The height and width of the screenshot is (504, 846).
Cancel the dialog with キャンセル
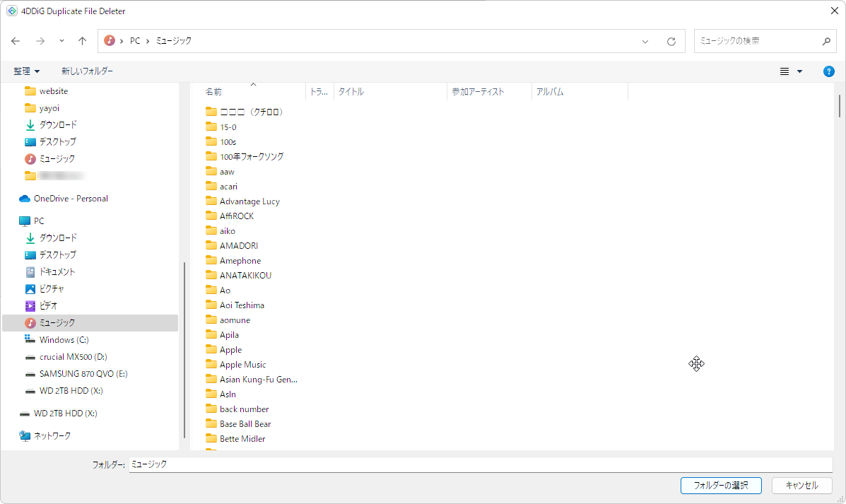click(801, 486)
